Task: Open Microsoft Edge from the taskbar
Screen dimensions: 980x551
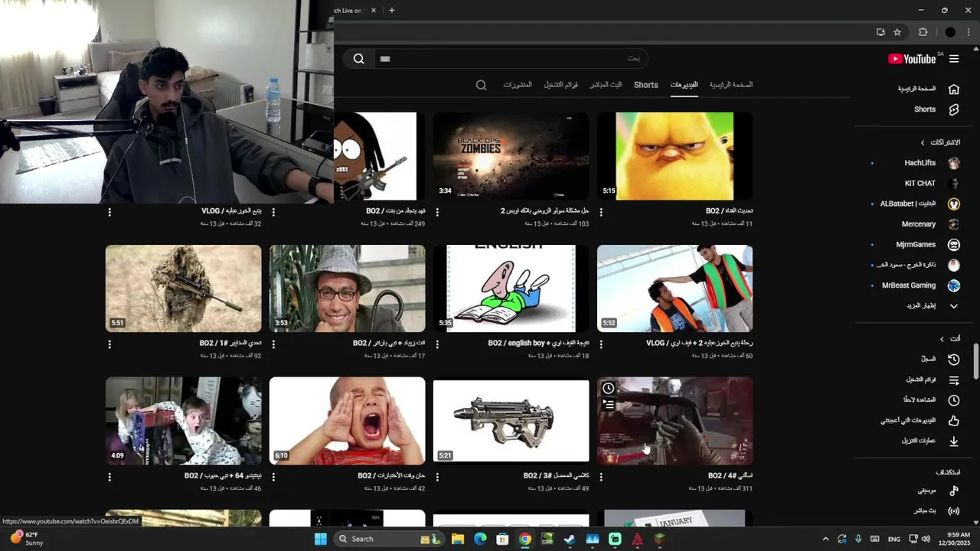Action: click(x=480, y=539)
